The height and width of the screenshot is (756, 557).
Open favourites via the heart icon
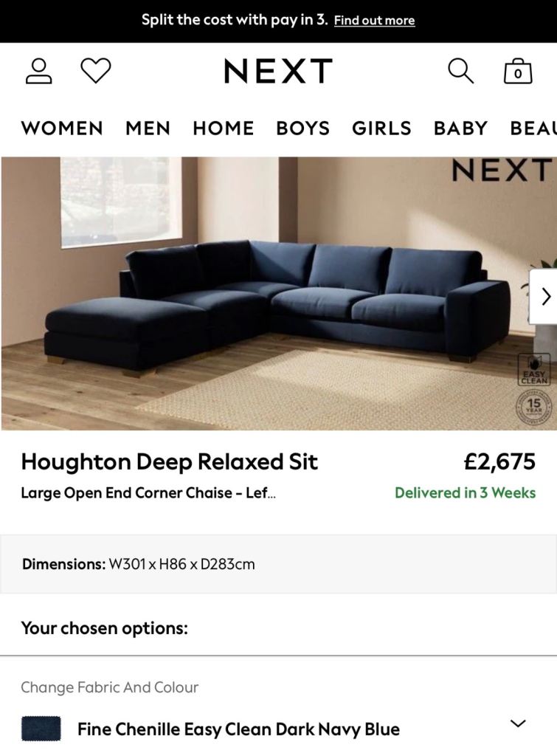(96, 70)
